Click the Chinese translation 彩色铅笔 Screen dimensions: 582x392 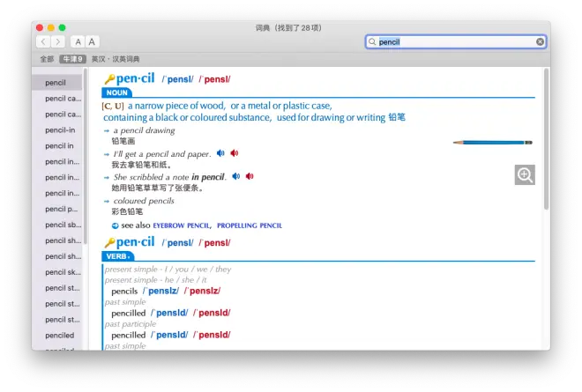click(x=127, y=211)
